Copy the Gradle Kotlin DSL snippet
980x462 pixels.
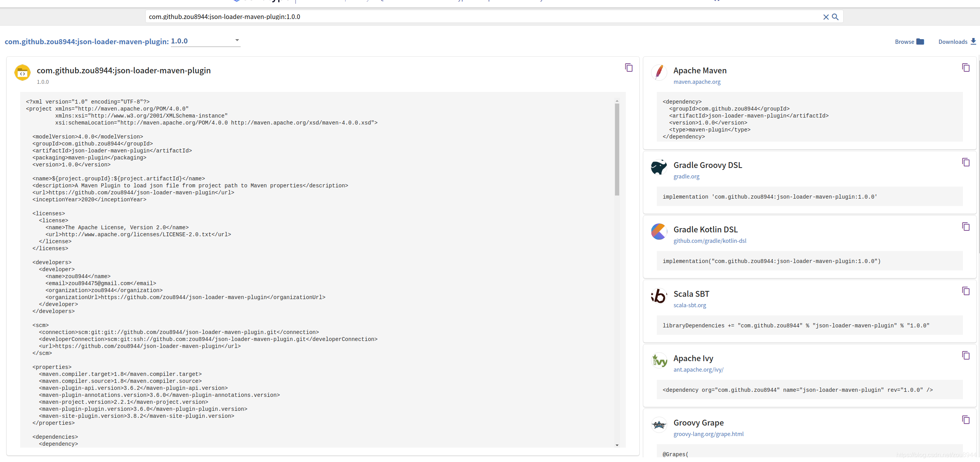coord(966,227)
